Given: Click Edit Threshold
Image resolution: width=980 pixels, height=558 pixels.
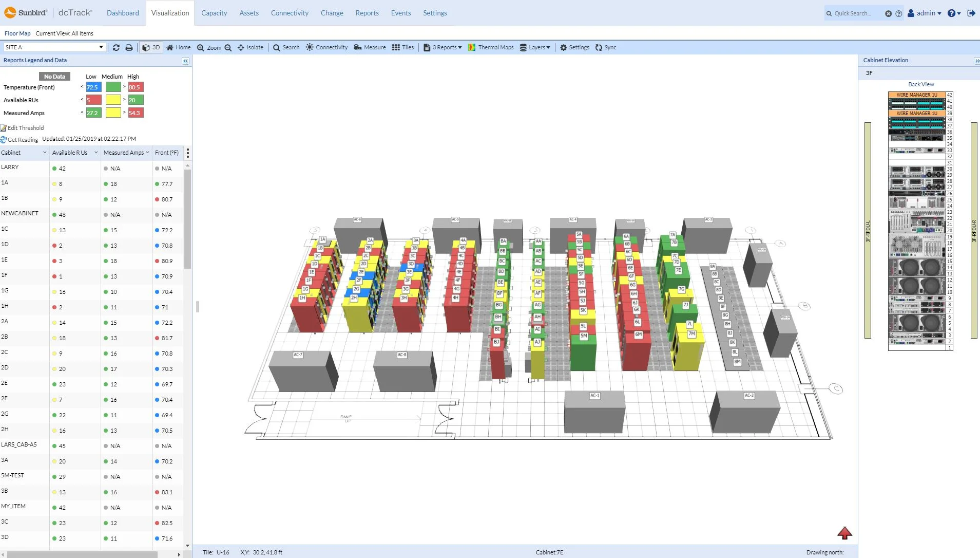Looking at the screenshot, I should [x=25, y=127].
